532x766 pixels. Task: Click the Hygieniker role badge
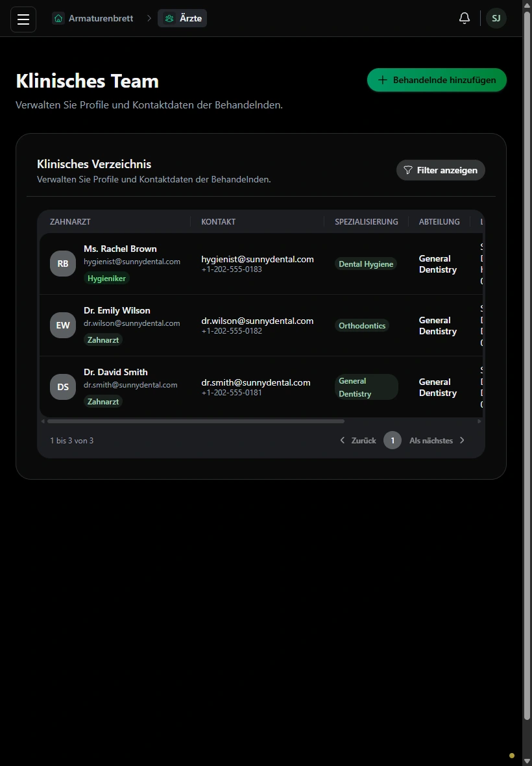(x=106, y=278)
